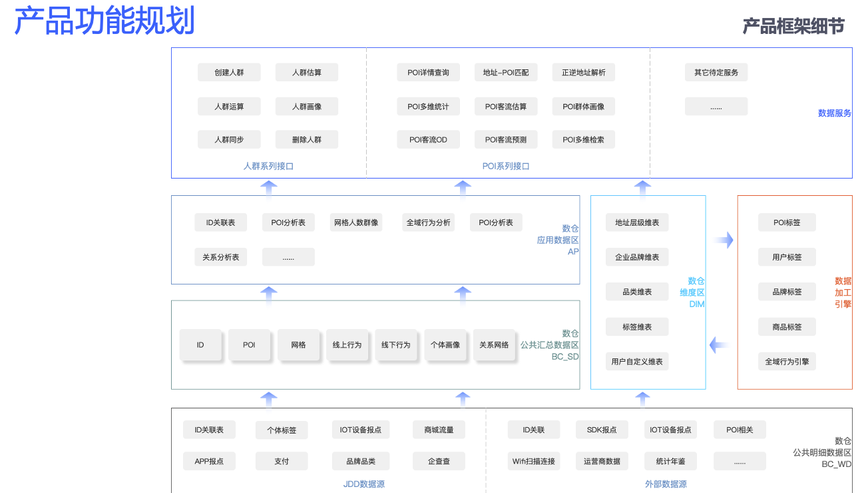This screenshot has height=493, width=868.
Task: Click the 地址层级维表 box
Action: (x=637, y=223)
